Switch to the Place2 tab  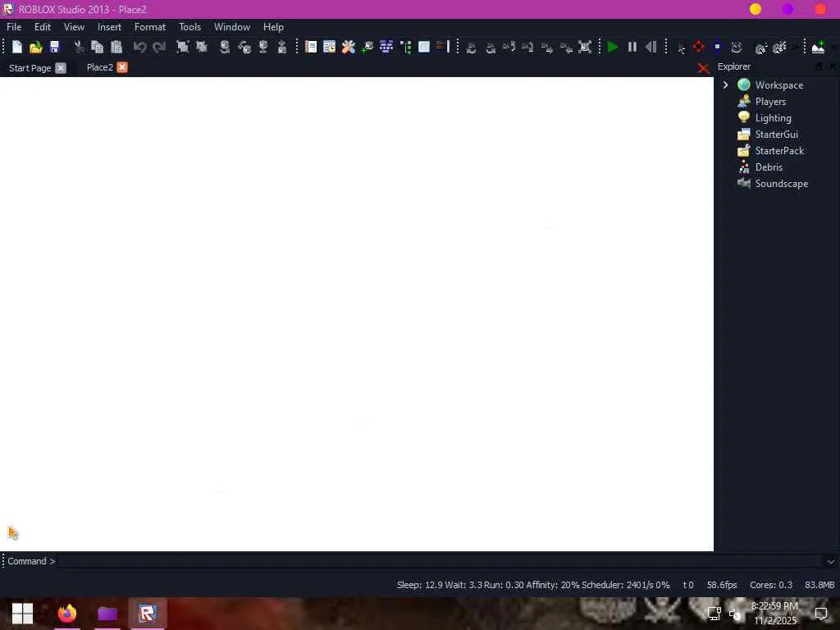click(99, 67)
